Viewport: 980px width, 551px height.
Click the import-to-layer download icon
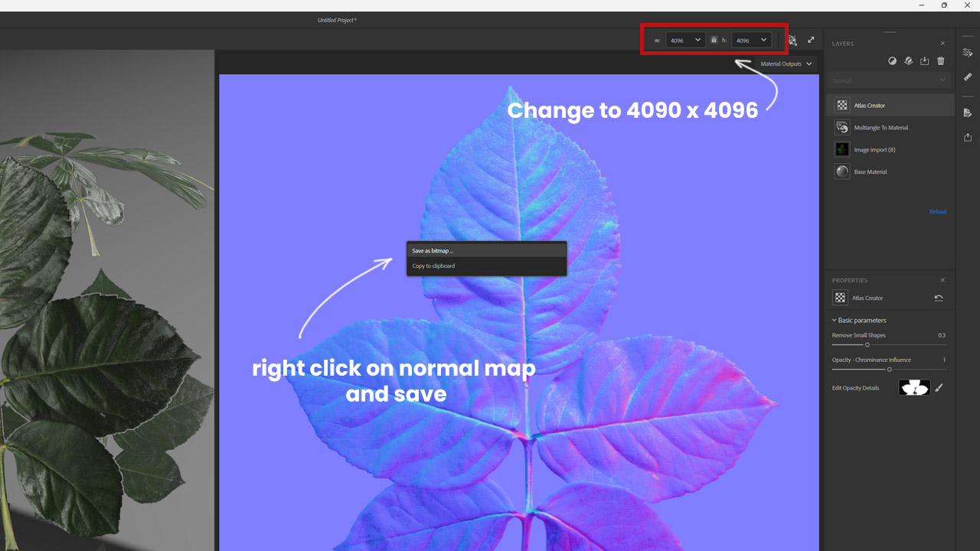pyautogui.click(x=924, y=61)
